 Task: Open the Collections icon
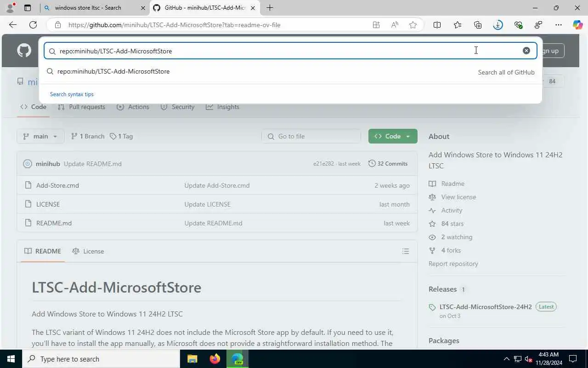[478, 25]
